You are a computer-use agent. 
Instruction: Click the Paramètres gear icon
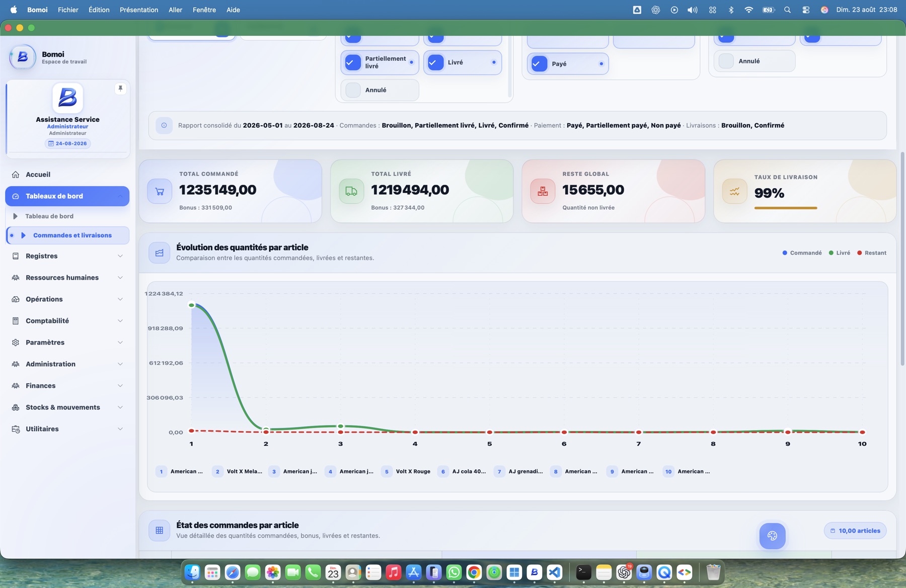[x=16, y=343]
